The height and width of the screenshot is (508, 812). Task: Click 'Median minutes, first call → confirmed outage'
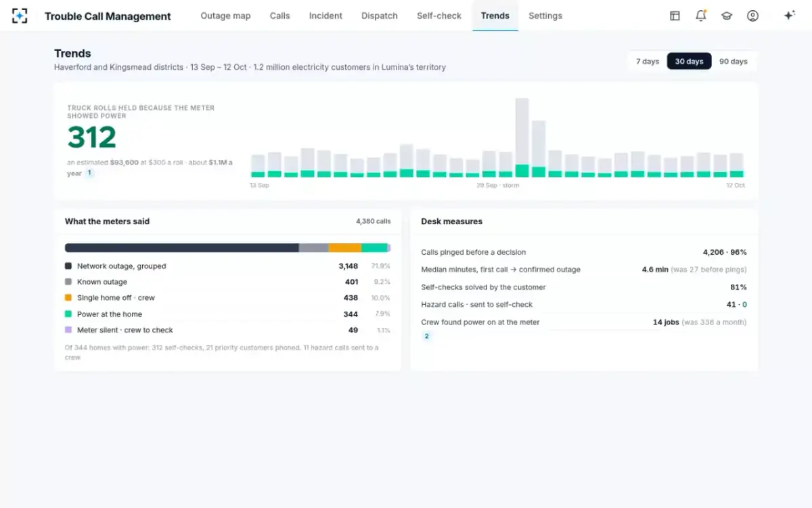(x=501, y=270)
